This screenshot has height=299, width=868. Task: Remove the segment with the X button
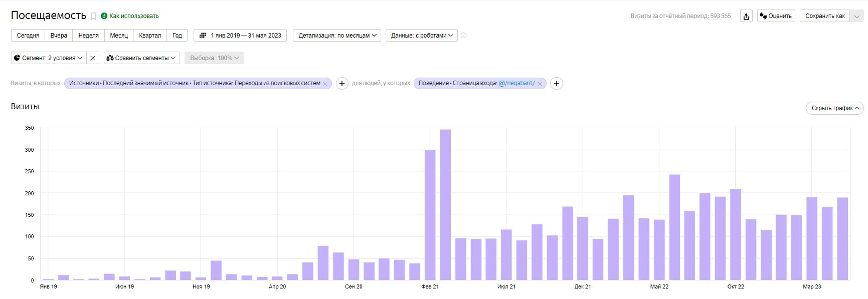coord(93,58)
